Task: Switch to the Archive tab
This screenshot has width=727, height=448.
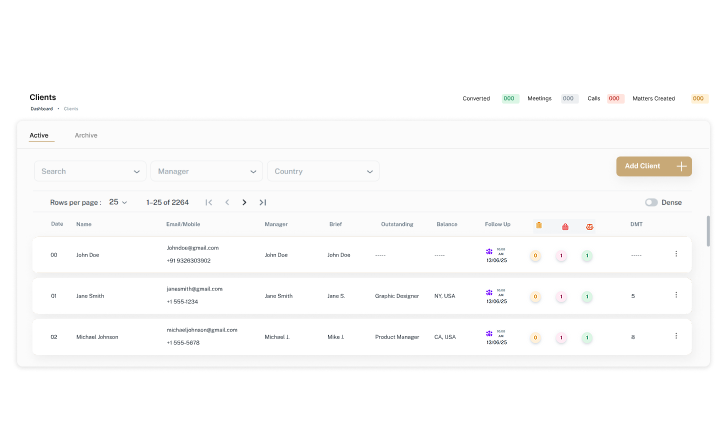Action: [x=86, y=135]
